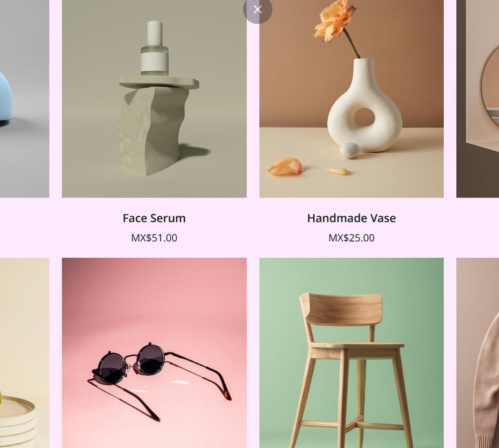Click the Face Serum product title
Viewport: 499px width, 448px height.
(155, 218)
